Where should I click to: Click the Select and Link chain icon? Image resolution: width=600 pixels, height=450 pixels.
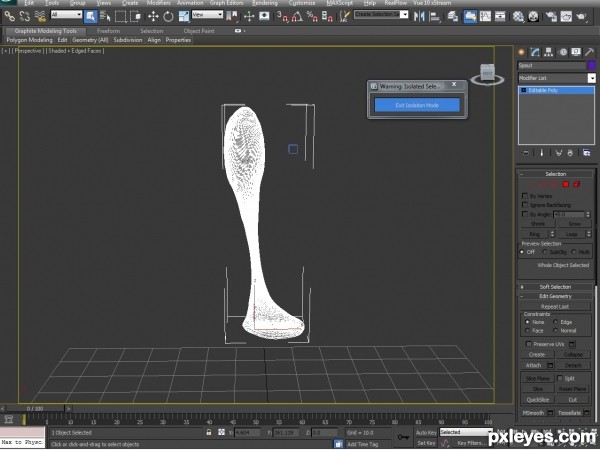[10, 16]
